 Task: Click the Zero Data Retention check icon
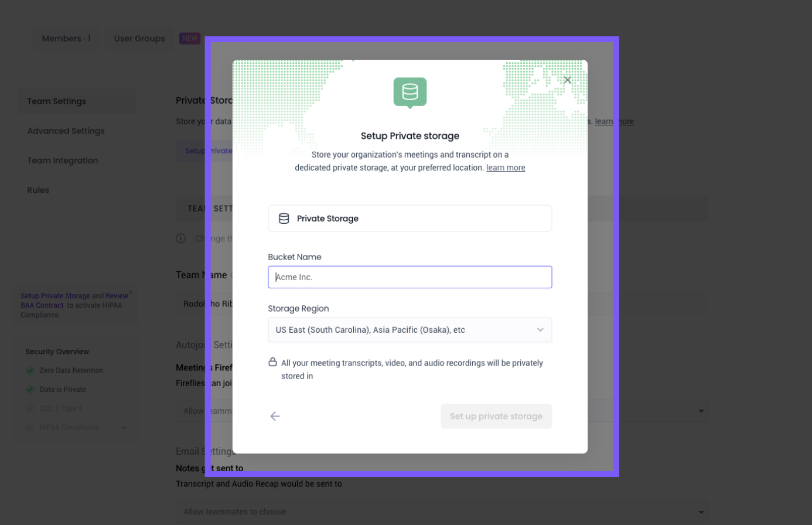pos(30,370)
